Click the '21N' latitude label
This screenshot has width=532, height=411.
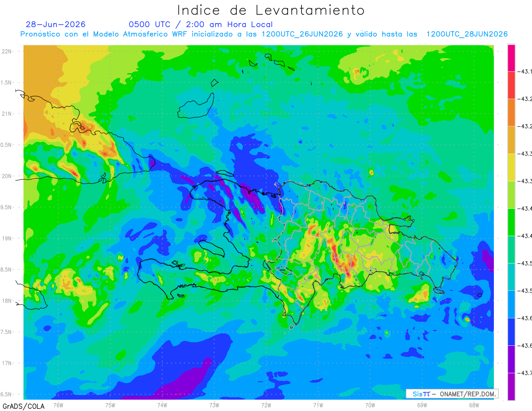click(x=7, y=114)
